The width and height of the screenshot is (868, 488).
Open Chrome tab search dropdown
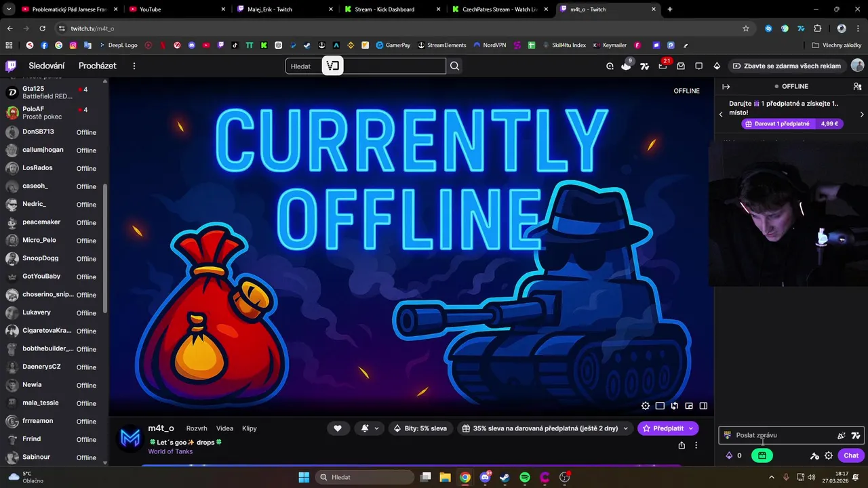click(x=9, y=9)
